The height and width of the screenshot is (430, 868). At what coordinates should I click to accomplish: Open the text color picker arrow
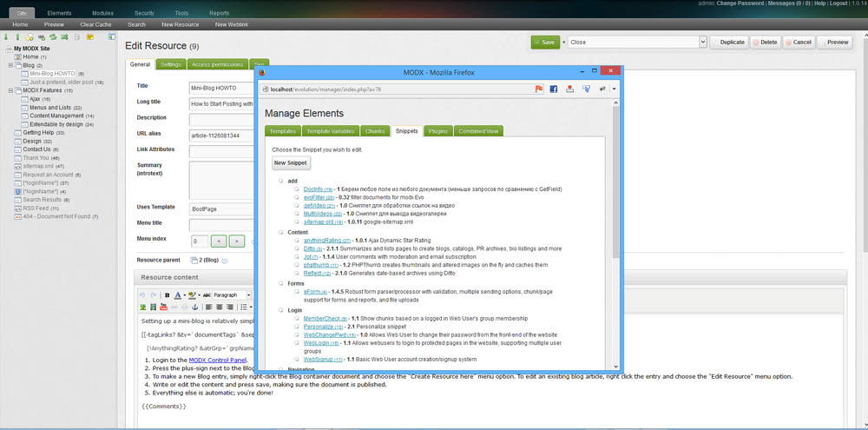[184, 295]
